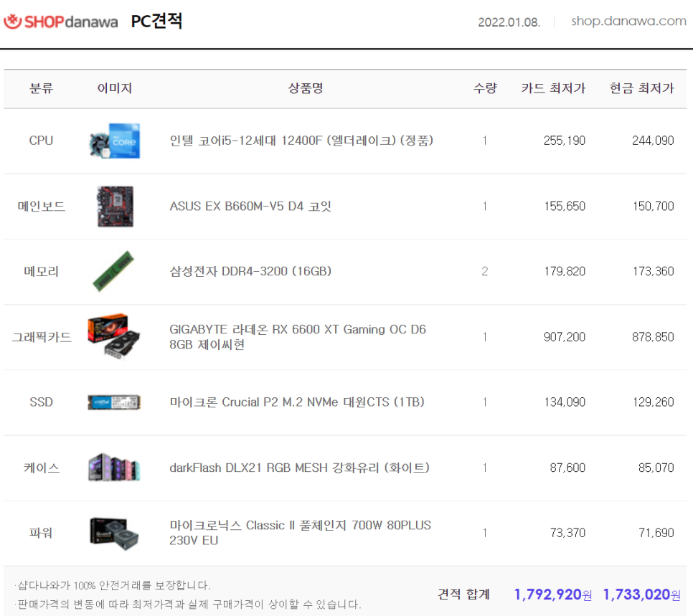
Task: Open the ASUS motherboard product image
Action: [115, 207]
